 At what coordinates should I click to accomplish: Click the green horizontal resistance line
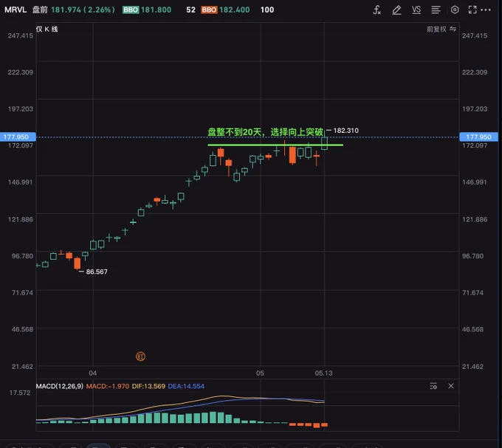pos(275,145)
